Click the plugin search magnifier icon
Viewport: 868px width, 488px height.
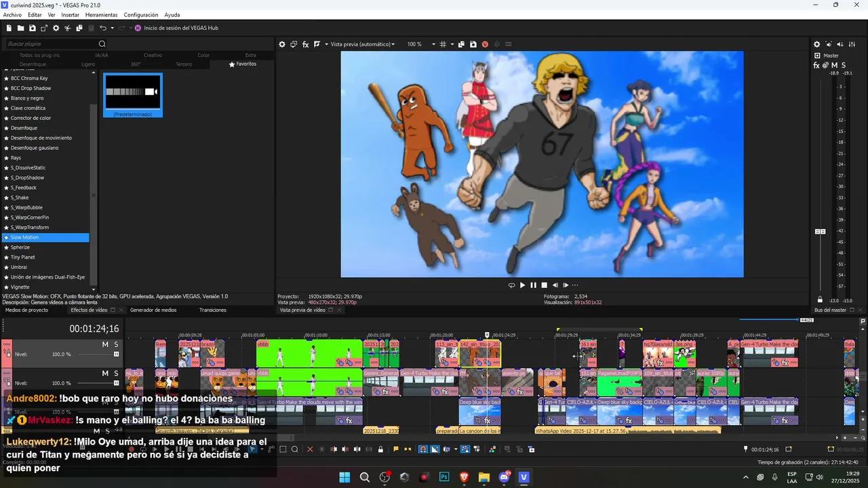[102, 44]
